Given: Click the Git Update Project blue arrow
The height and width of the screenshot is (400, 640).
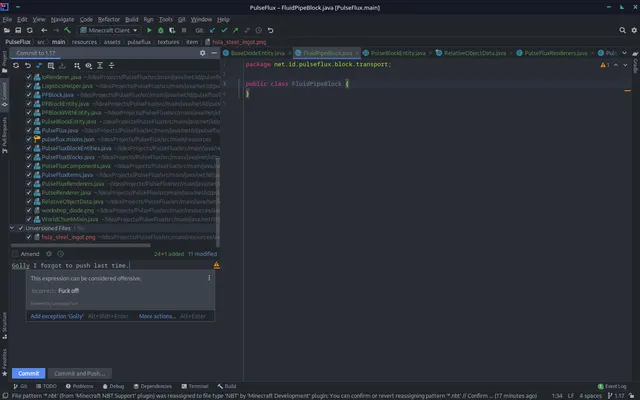Looking at the screenshot, I should pyautogui.click(x=212, y=30).
